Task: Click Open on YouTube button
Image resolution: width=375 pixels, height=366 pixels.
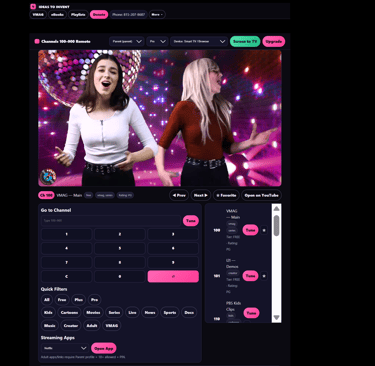Action: [x=261, y=195]
